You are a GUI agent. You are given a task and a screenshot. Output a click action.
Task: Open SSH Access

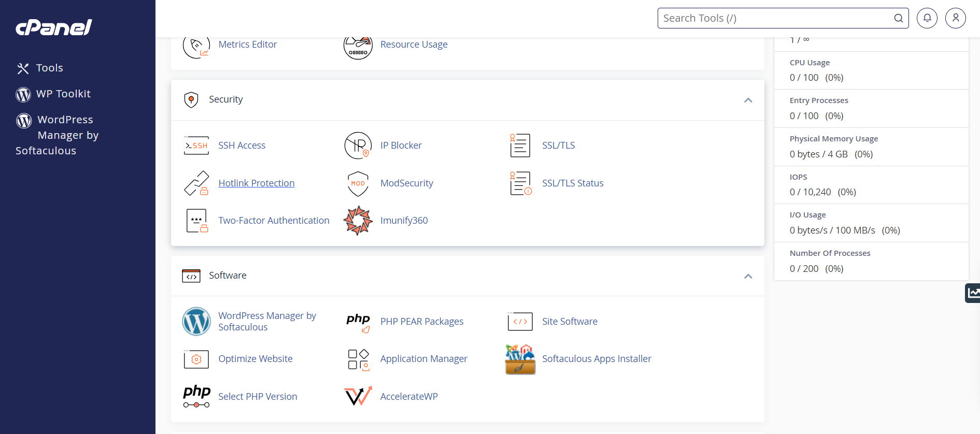click(x=242, y=146)
